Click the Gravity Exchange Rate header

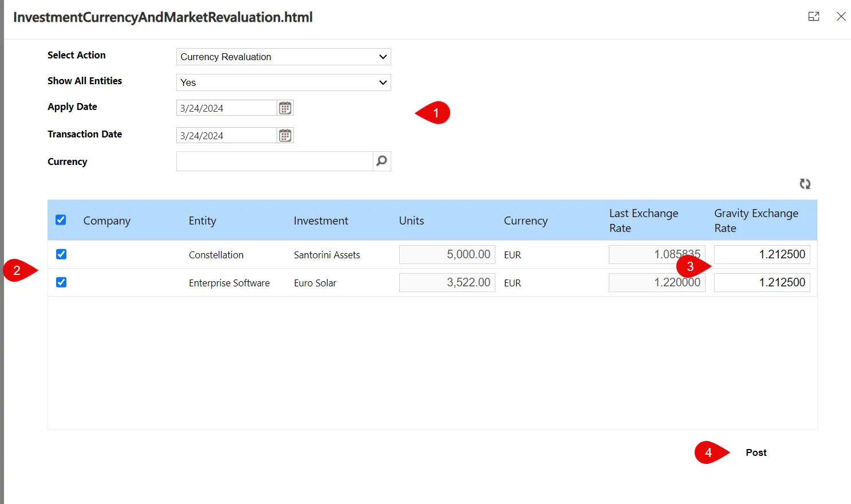coord(756,220)
